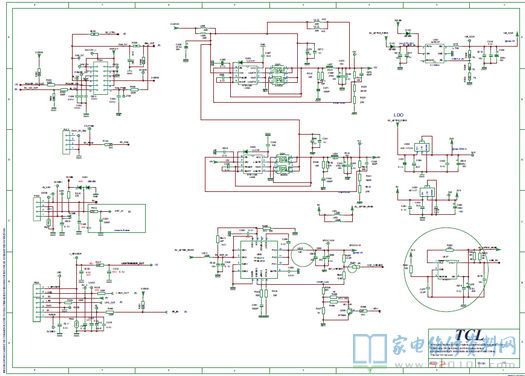
Task: Click the TCL logo in title block
Action: click(x=470, y=335)
